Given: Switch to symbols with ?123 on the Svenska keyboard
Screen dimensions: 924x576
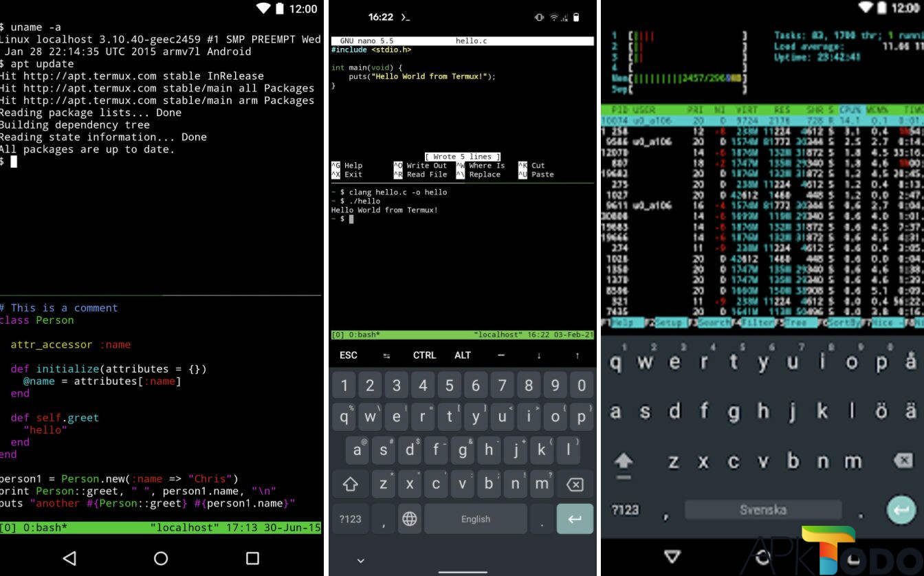Looking at the screenshot, I should 625,510.
